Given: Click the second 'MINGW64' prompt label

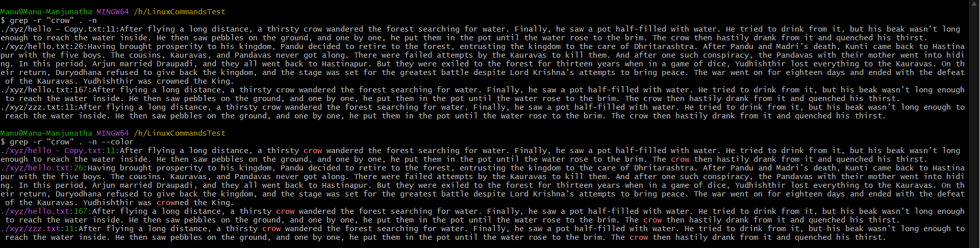Looking at the screenshot, I should tap(113, 133).
